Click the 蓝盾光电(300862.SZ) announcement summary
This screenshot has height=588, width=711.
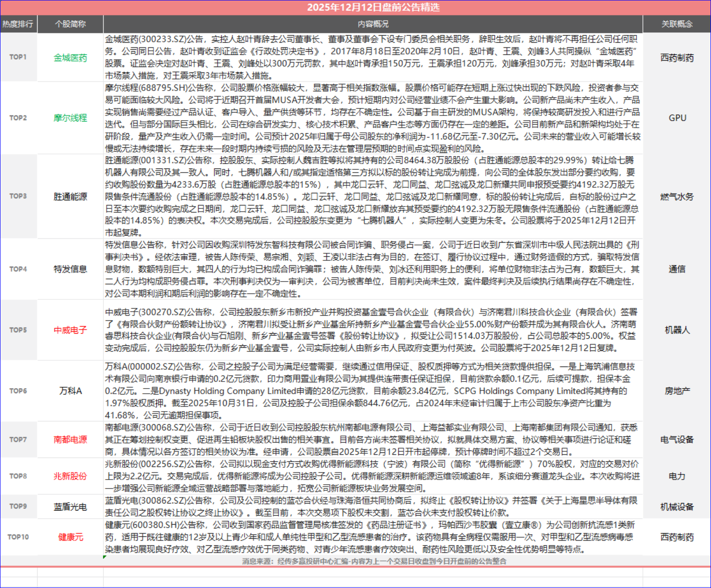click(x=372, y=507)
